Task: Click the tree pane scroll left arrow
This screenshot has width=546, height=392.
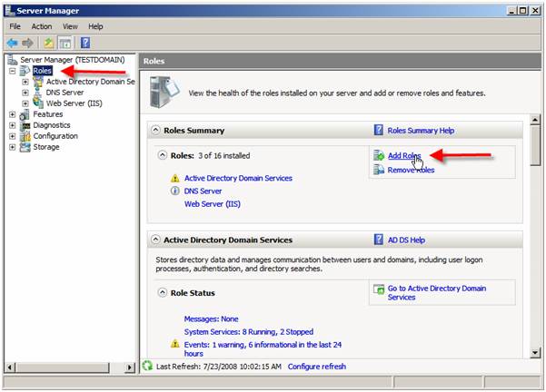Action: pos(10,367)
